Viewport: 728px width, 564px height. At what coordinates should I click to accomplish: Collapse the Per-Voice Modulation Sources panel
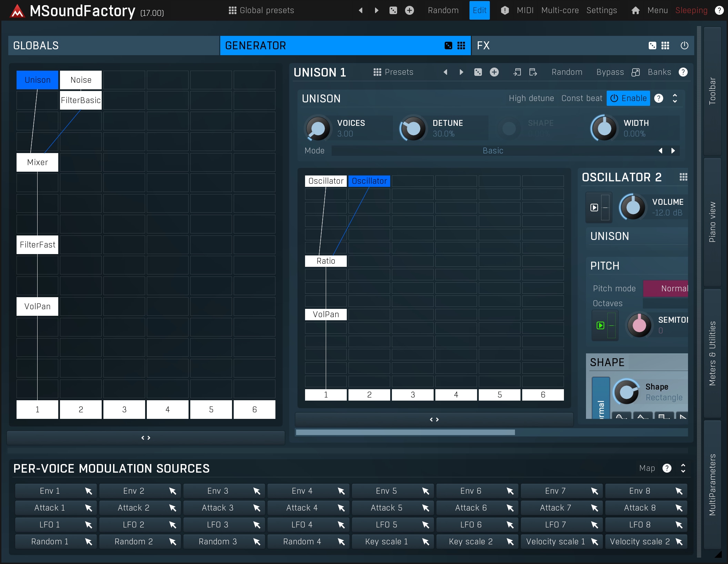(x=683, y=468)
